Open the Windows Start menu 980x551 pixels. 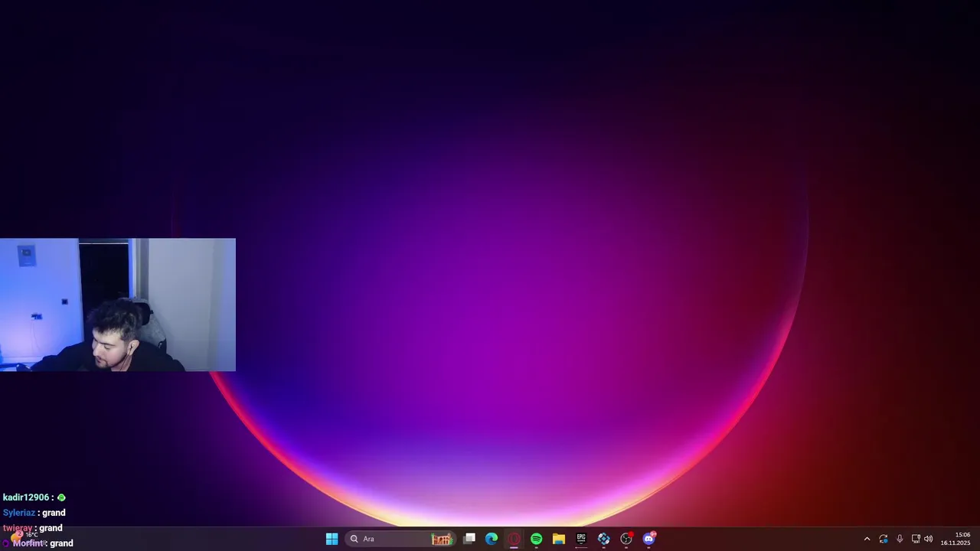[x=332, y=539]
